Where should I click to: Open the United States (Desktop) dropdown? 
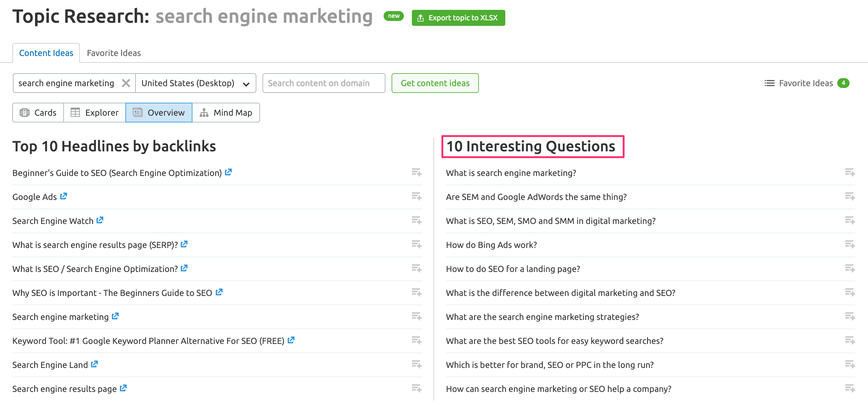(195, 83)
